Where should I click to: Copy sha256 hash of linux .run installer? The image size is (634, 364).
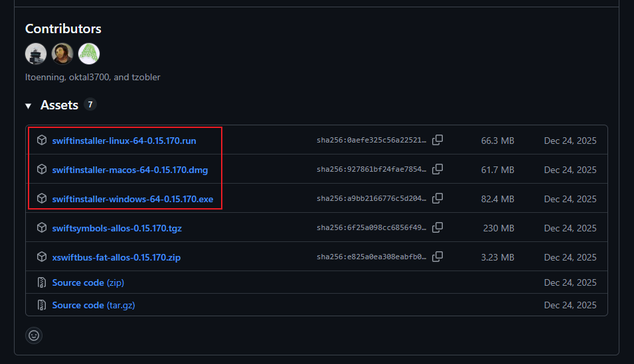pyautogui.click(x=437, y=140)
